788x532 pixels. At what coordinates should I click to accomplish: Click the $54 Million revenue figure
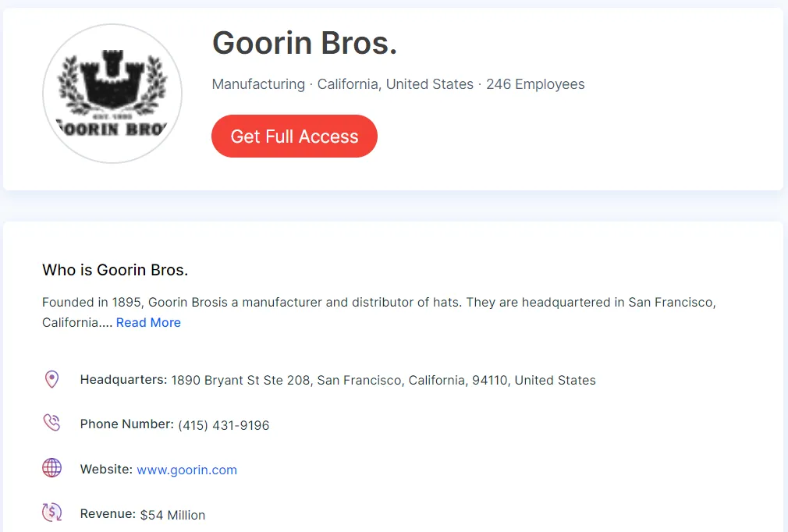coord(172,515)
